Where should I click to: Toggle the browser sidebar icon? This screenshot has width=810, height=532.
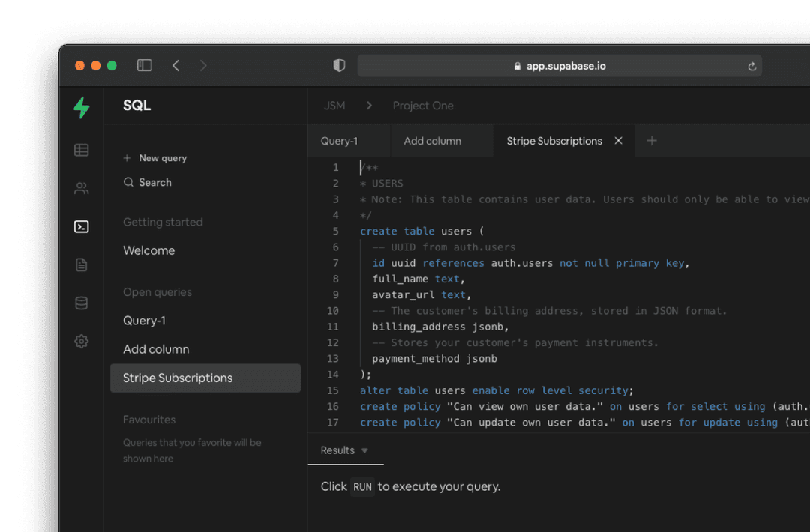click(144, 65)
